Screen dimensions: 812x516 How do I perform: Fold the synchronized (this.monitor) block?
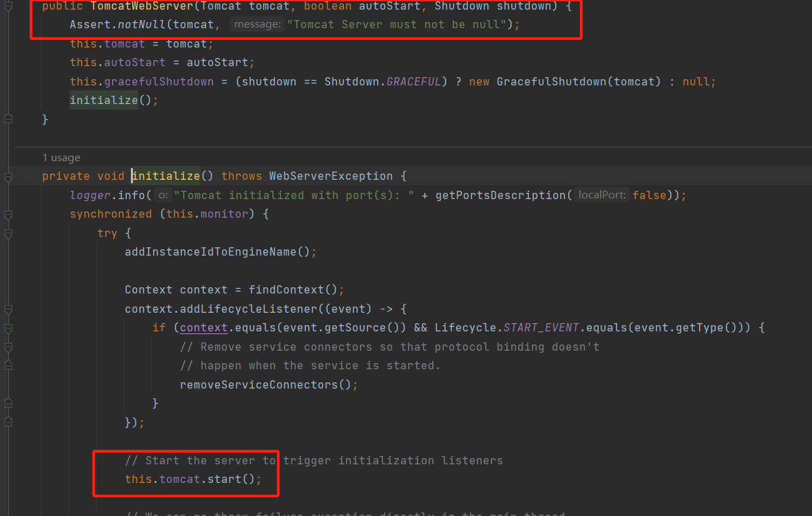(x=8, y=214)
